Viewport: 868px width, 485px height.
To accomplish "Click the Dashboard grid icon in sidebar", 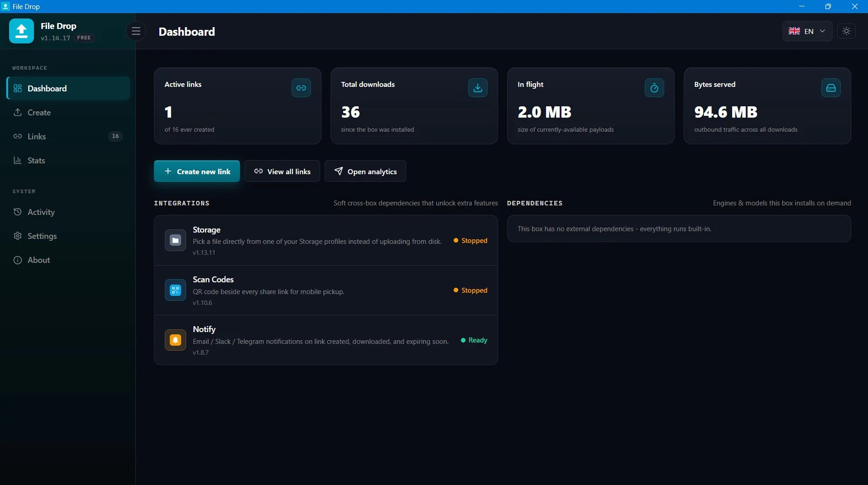I will [x=18, y=88].
